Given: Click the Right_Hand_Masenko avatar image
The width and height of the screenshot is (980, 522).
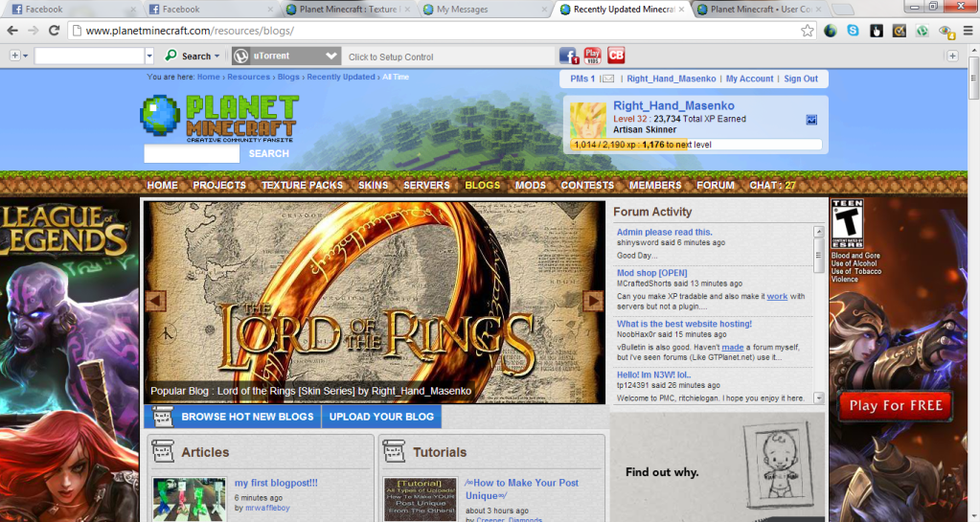Looking at the screenshot, I should 587,121.
